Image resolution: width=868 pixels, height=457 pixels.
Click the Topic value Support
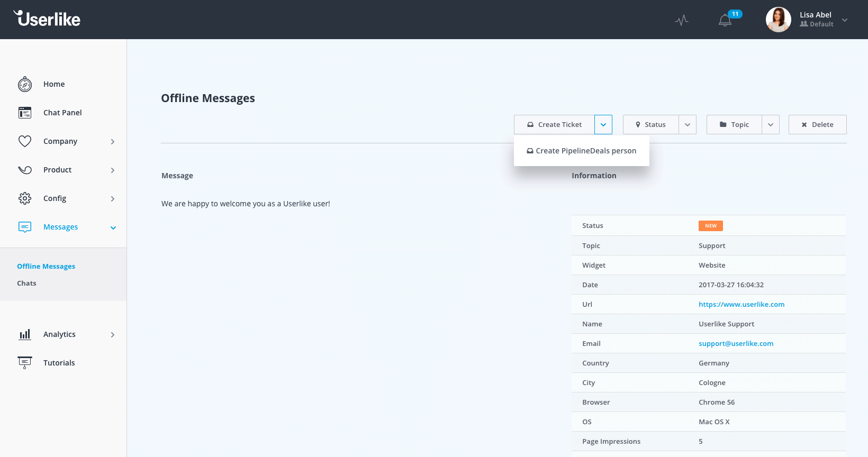click(712, 245)
